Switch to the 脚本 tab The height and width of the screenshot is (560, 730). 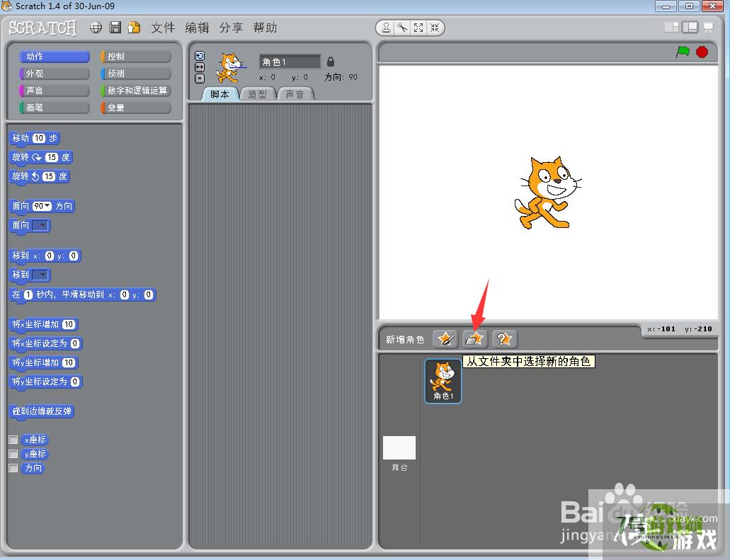pyautogui.click(x=219, y=94)
